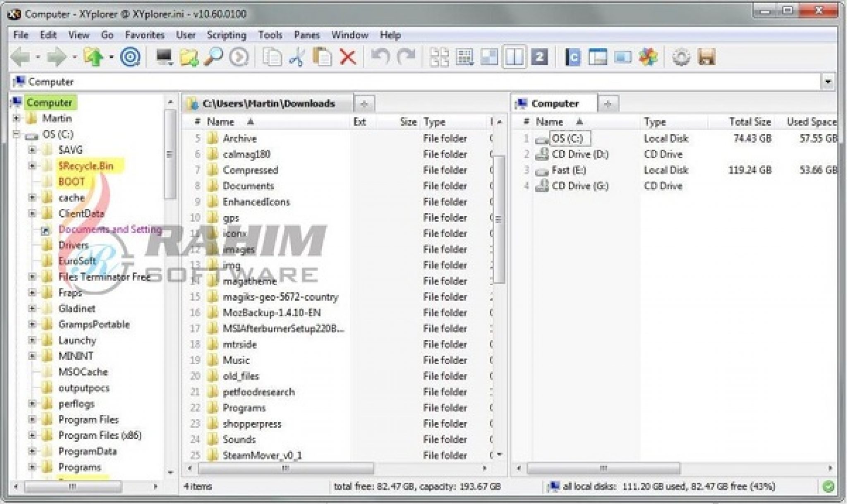The image size is (847, 504).
Task: Select CD Drive (G:) in right pane
Action: coord(580,186)
